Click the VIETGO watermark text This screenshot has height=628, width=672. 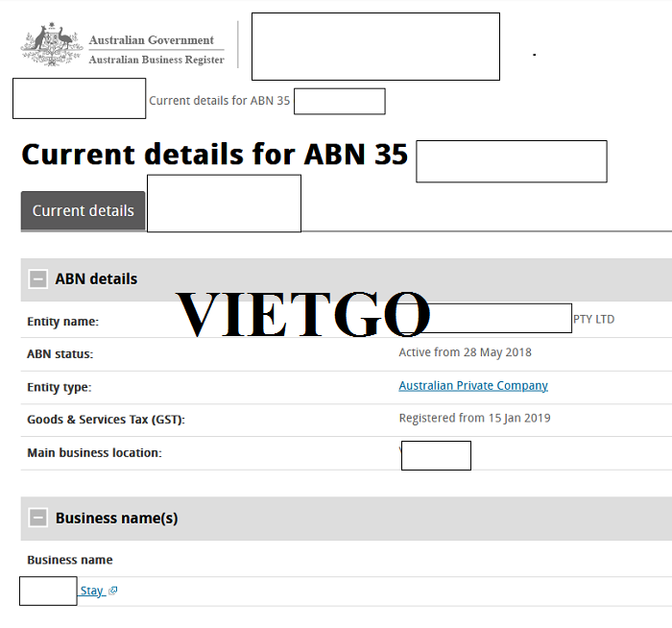[x=303, y=314]
